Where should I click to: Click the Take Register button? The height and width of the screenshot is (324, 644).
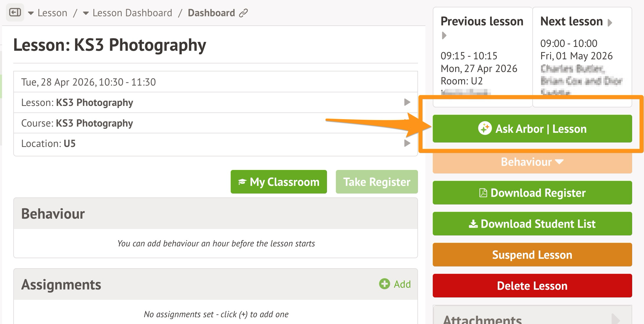pos(377,182)
